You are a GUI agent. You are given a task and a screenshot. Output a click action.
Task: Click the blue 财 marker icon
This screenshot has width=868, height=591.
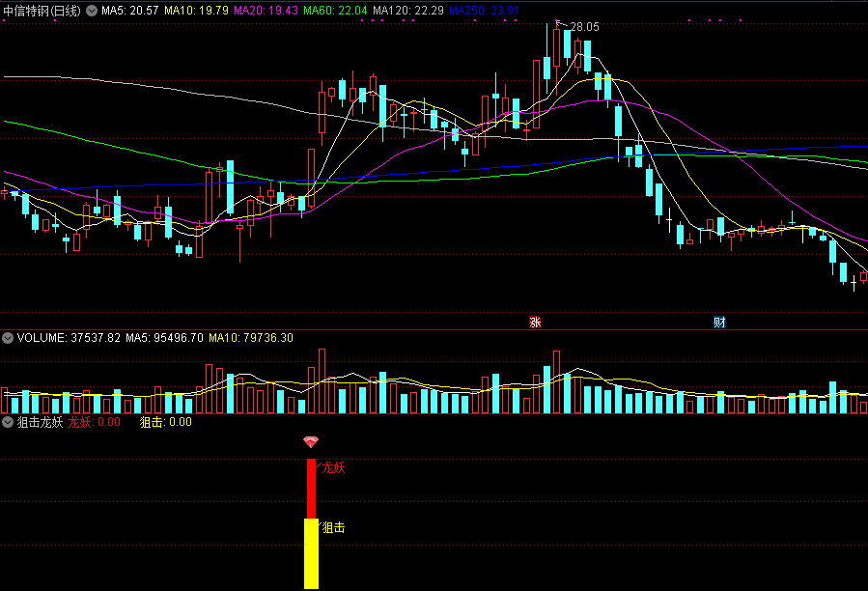719,323
